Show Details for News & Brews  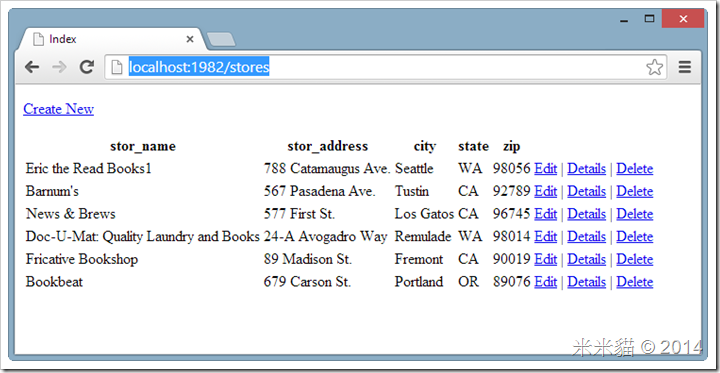(x=586, y=214)
